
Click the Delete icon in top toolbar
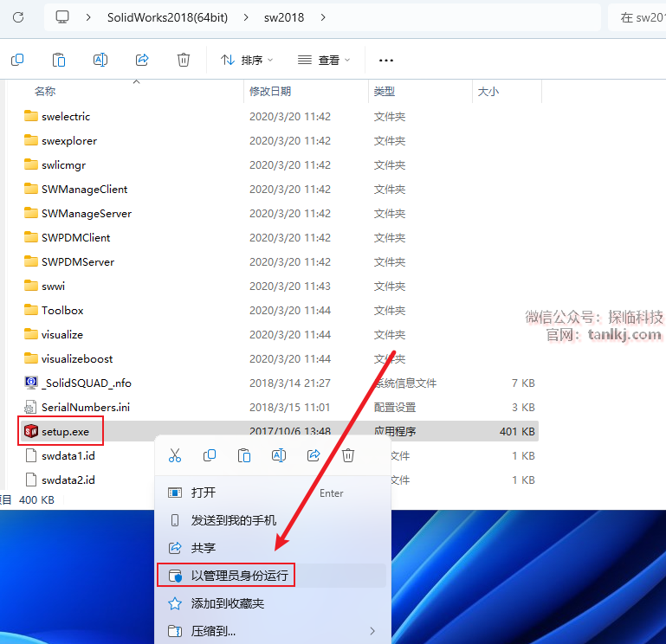click(184, 60)
